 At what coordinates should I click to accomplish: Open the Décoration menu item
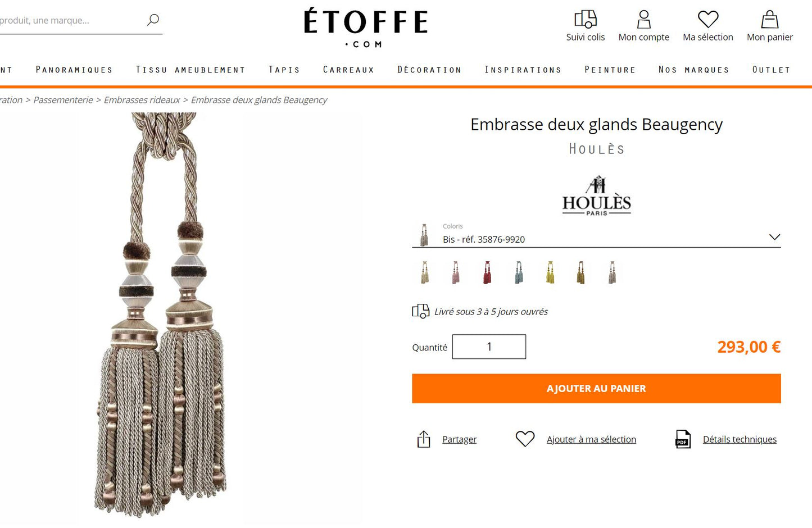point(429,70)
